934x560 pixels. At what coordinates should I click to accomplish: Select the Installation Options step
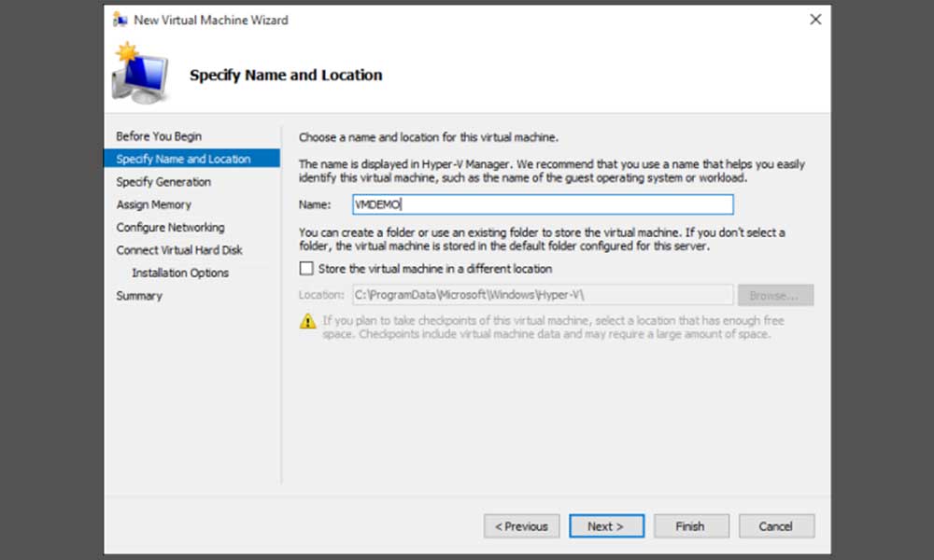point(183,273)
